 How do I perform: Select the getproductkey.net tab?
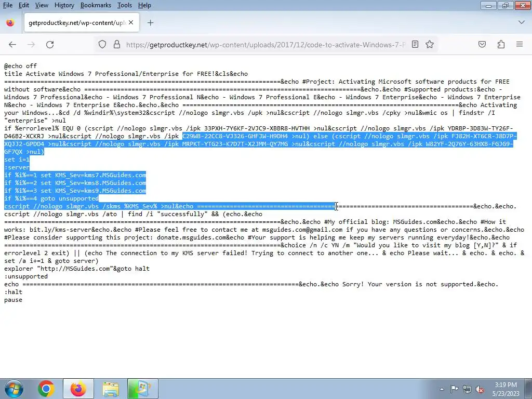(82, 23)
